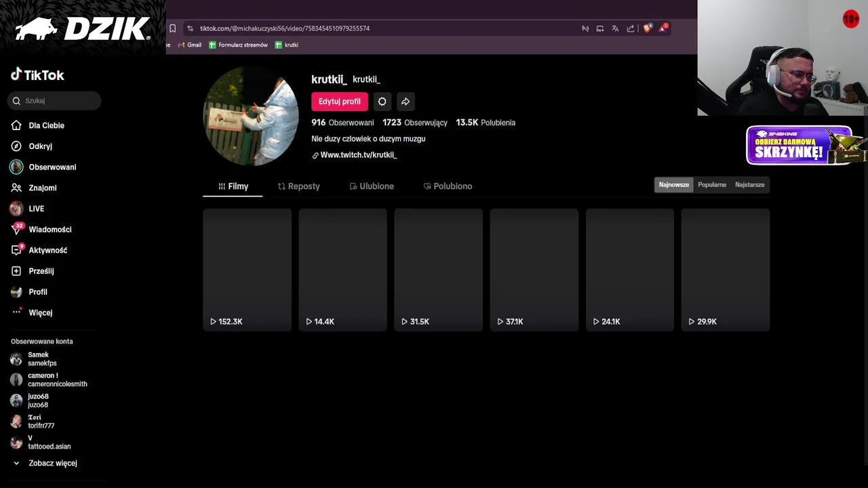Open the Gmail bookmark
Screen dimensions: 868x488
(x=190, y=45)
